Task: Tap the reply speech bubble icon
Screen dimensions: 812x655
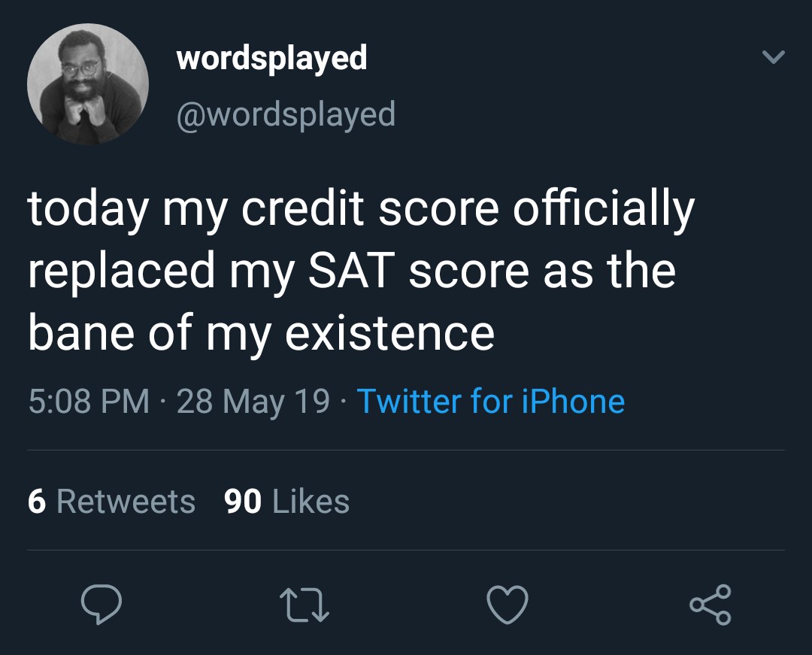Action: click(x=101, y=605)
